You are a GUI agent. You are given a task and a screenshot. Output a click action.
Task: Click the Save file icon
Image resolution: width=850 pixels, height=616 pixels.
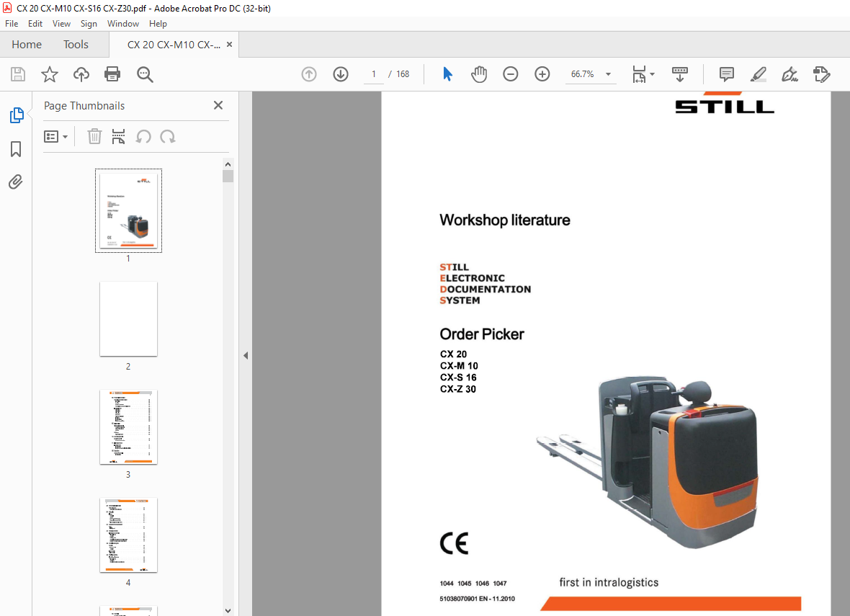pos(18,74)
